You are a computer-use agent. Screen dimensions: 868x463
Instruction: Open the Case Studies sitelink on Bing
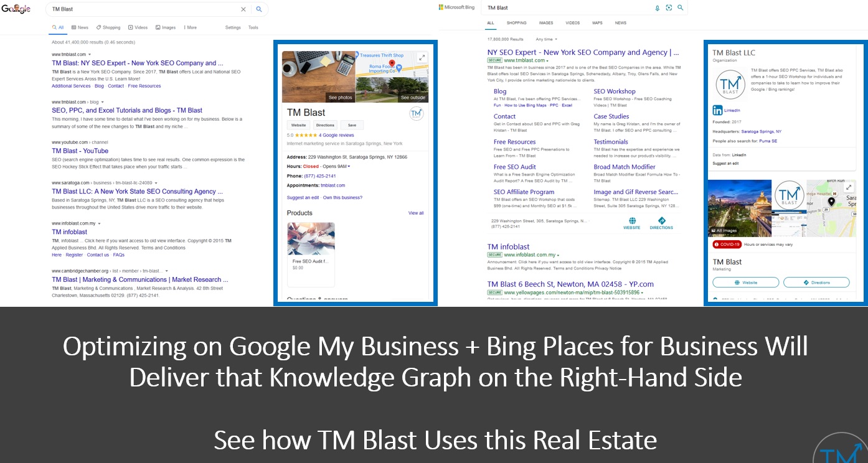pyautogui.click(x=611, y=116)
